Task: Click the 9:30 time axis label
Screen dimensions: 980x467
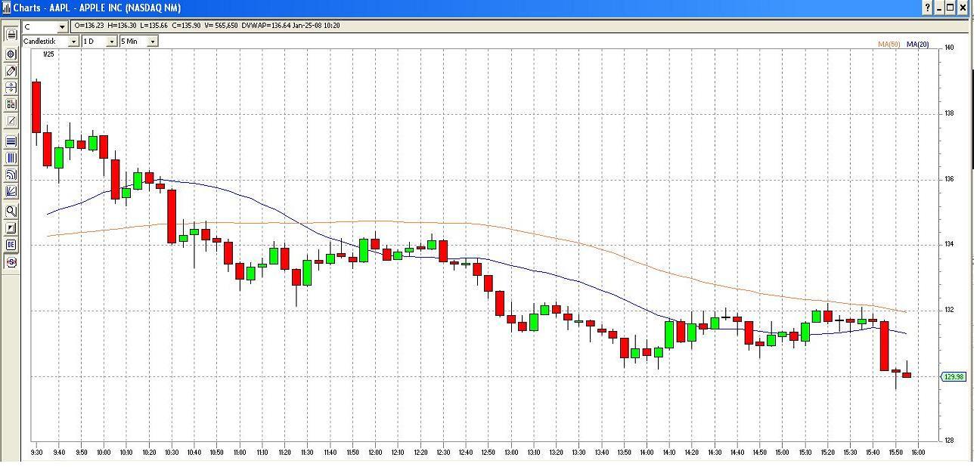Action: (x=36, y=453)
